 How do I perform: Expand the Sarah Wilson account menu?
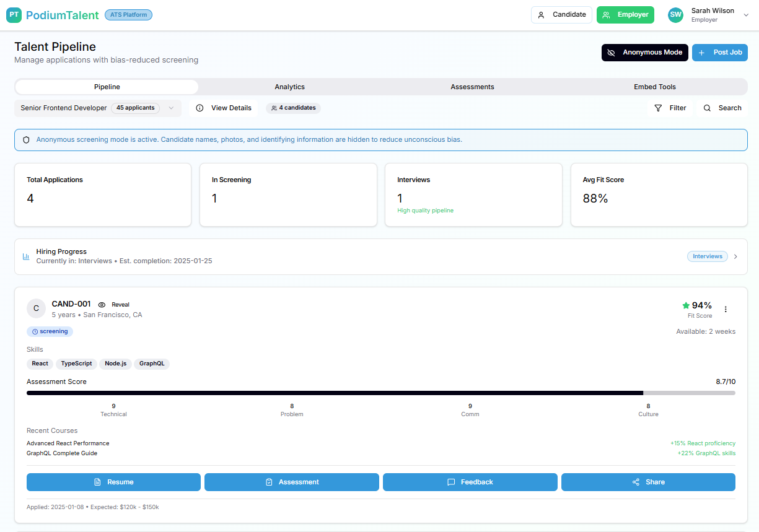[746, 15]
